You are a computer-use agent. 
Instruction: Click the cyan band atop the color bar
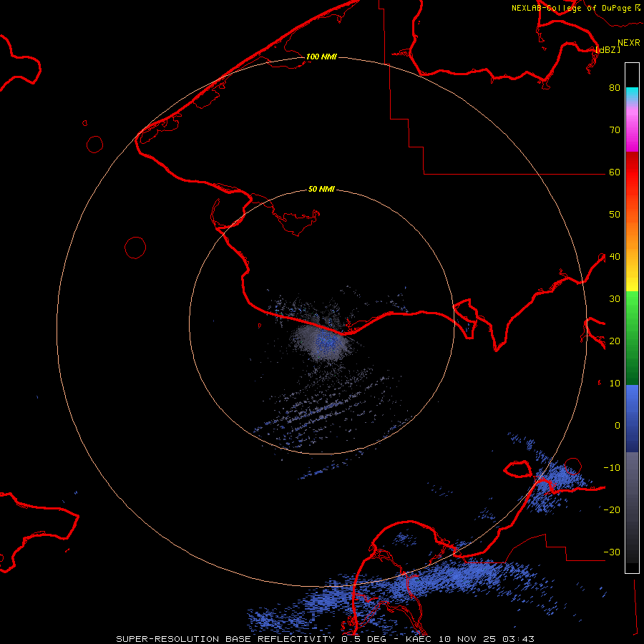pyautogui.click(x=632, y=93)
